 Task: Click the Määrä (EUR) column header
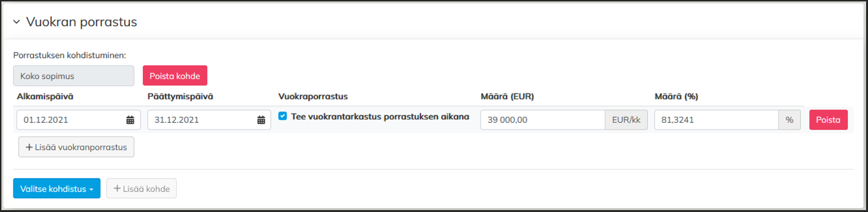tap(507, 96)
